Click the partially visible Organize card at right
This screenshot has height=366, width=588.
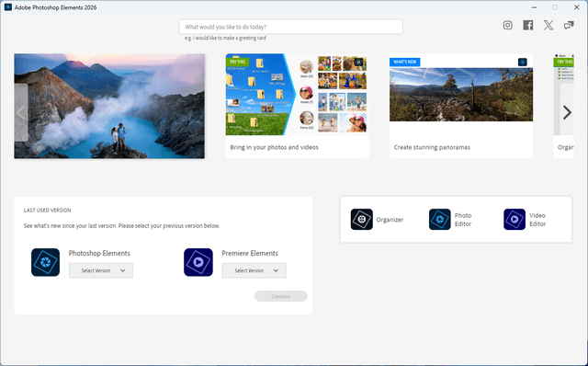[563, 106]
